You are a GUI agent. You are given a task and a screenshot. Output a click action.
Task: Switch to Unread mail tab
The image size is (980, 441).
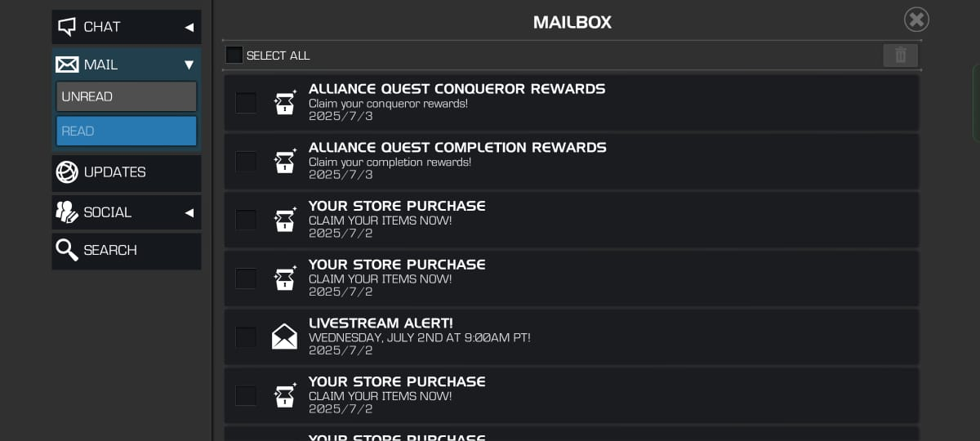127,96
